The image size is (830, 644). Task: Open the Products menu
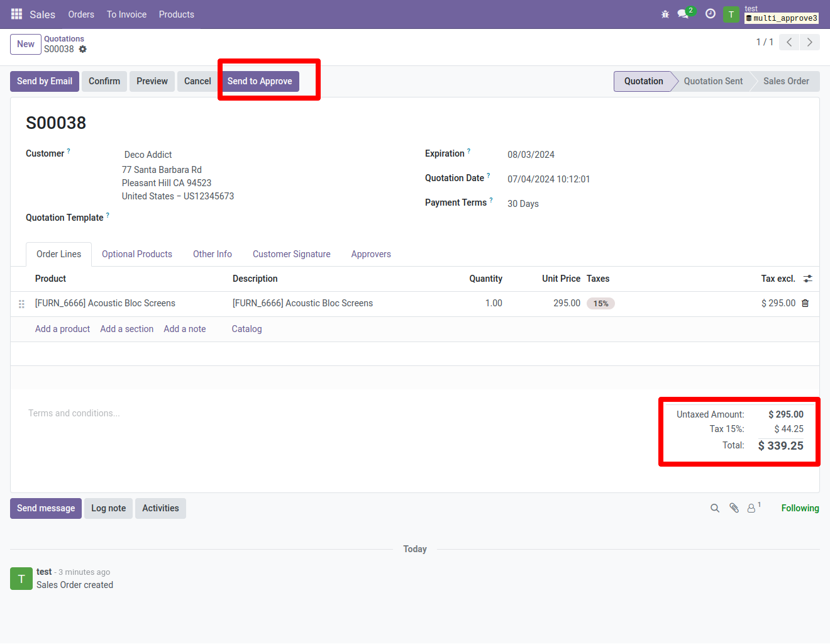[176, 14]
